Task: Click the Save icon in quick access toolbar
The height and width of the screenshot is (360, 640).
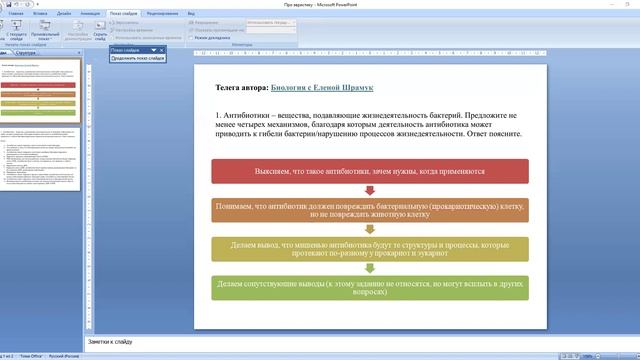Action: pyautogui.click(x=8, y=4)
